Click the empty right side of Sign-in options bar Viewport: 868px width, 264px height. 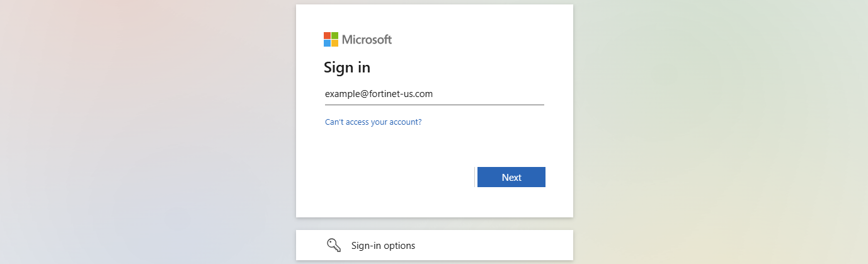point(517,245)
